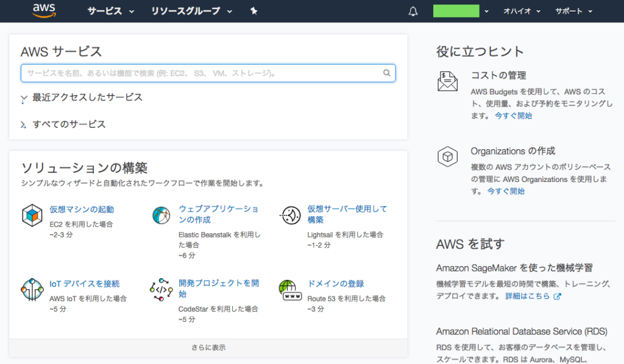Click the Elastic Beanstalk web app icon
This screenshot has height=364, width=624.
(x=161, y=215)
